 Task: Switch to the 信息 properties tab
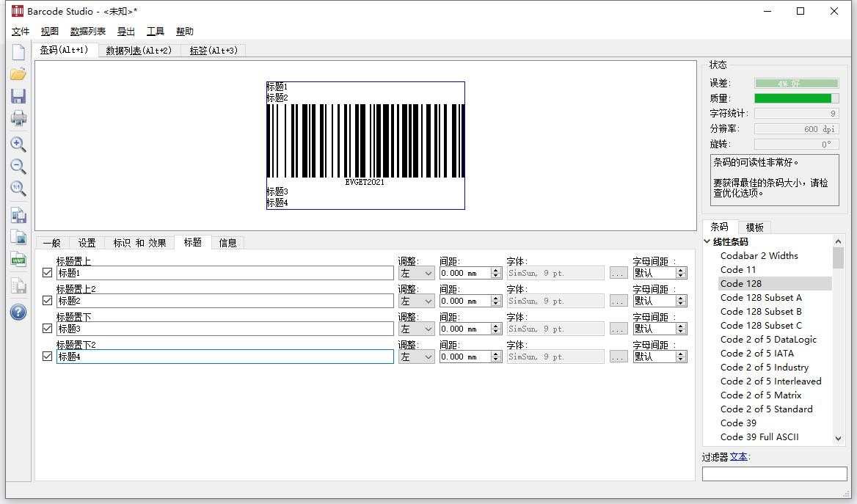pyautogui.click(x=228, y=243)
